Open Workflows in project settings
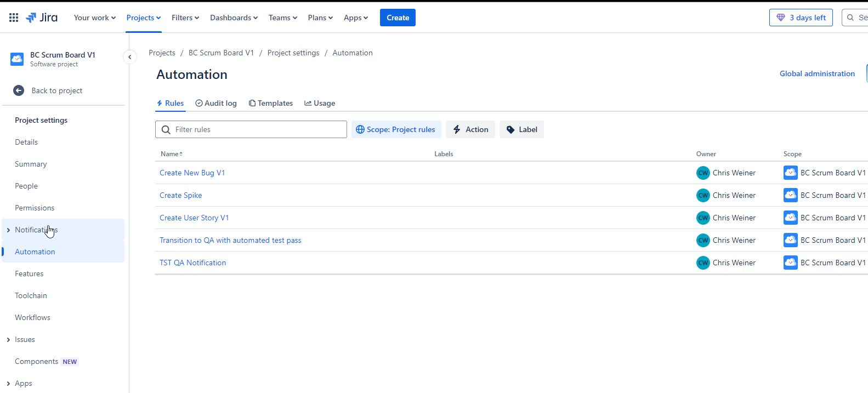Screen dimensions: 868x393 [32, 317]
